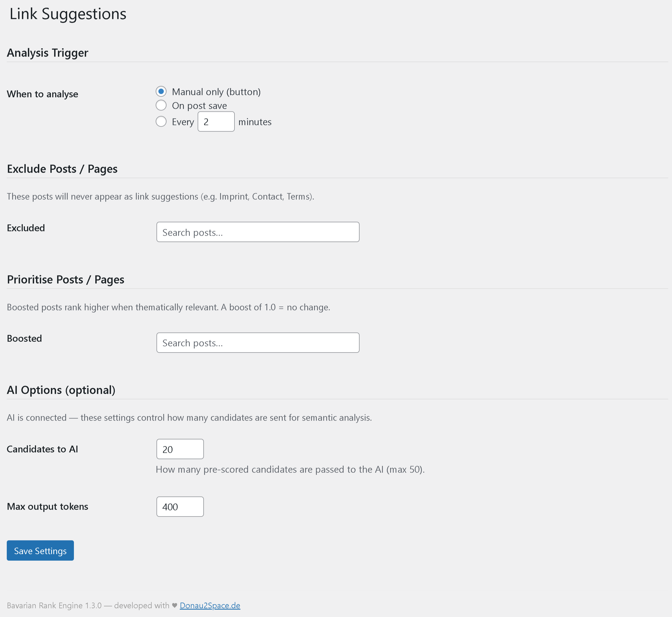Click the Max output tokens label
Viewport: 672px width, 617px height.
pos(47,507)
